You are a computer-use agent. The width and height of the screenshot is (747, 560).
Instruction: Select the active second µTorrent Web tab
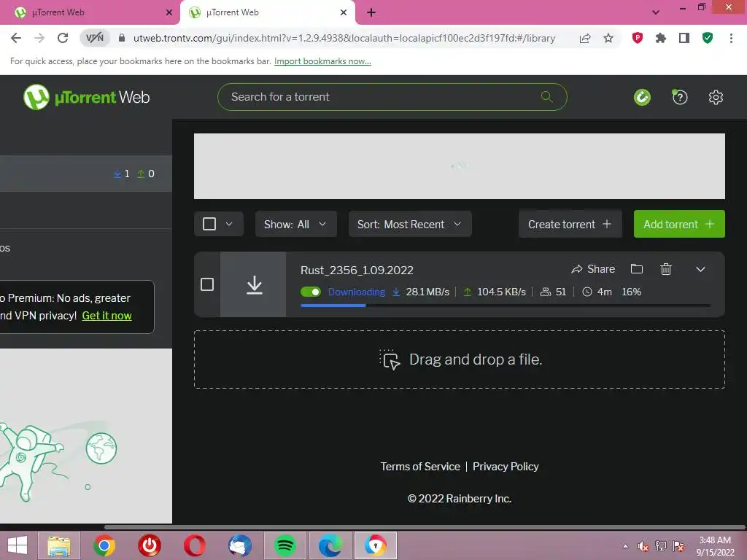point(267,12)
